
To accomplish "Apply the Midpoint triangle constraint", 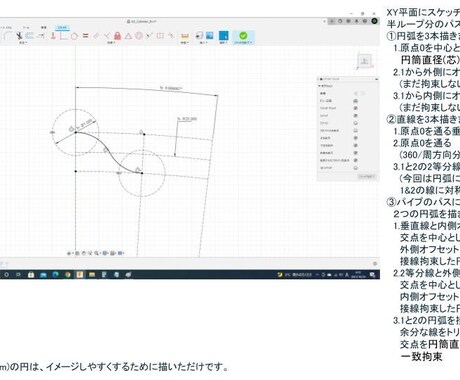I will click(128, 36).
